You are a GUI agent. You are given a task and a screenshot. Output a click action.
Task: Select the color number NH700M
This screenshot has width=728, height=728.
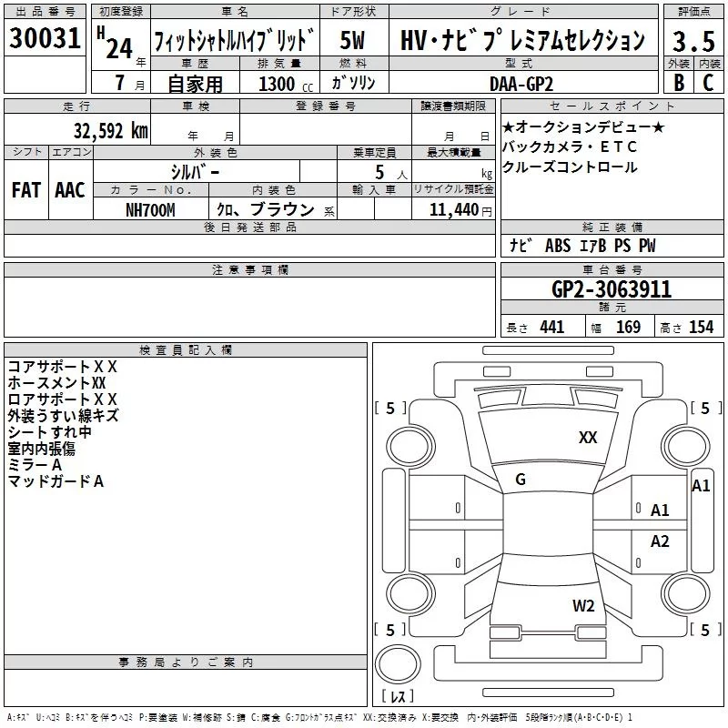150,210
